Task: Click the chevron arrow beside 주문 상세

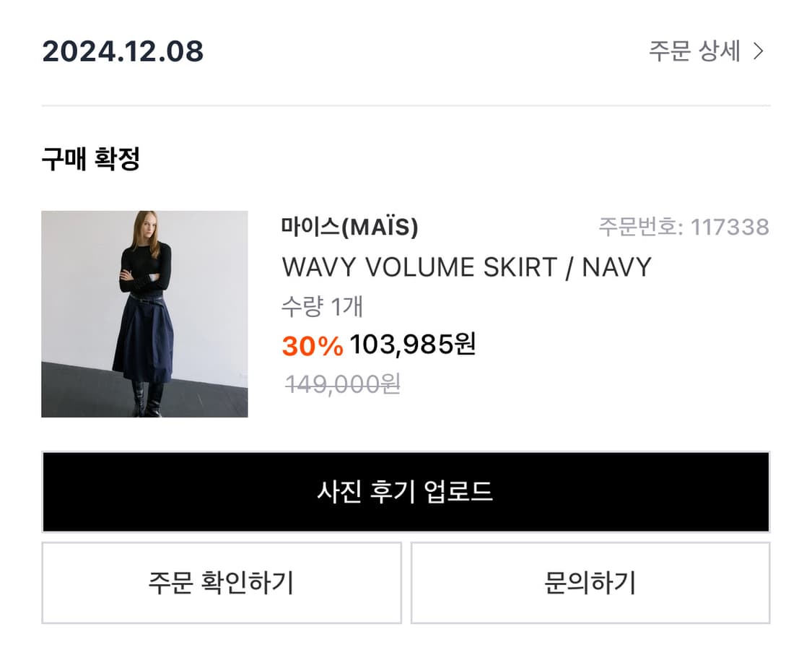Action: click(758, 51)
